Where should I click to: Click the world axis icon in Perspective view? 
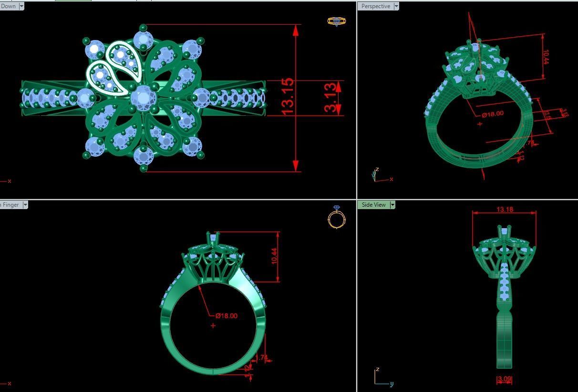pyautogui.click(x=382, y=175)
